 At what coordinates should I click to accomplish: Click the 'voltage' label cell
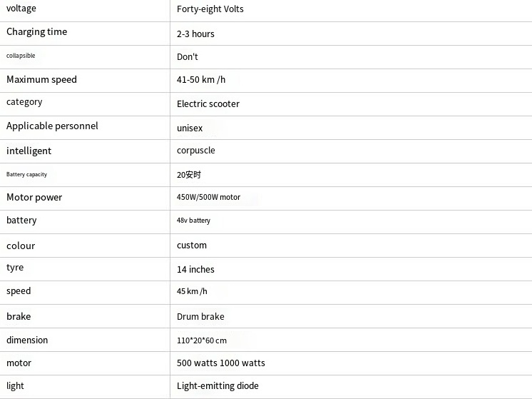coord(21,9)
